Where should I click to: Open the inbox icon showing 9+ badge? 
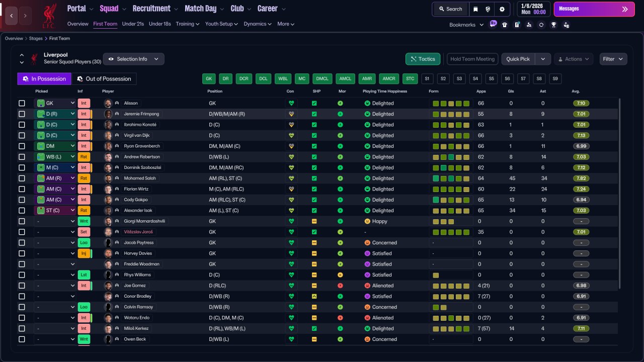(x=493, y=24)
